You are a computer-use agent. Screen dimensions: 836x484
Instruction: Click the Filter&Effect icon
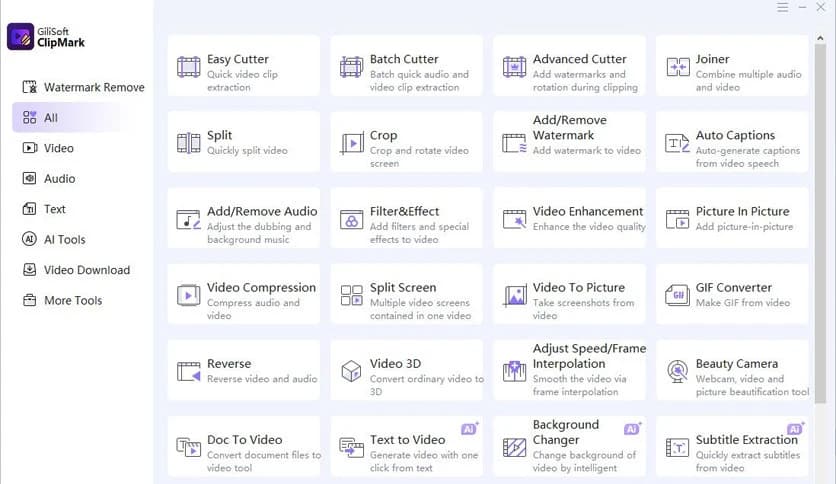click(351, 220)
